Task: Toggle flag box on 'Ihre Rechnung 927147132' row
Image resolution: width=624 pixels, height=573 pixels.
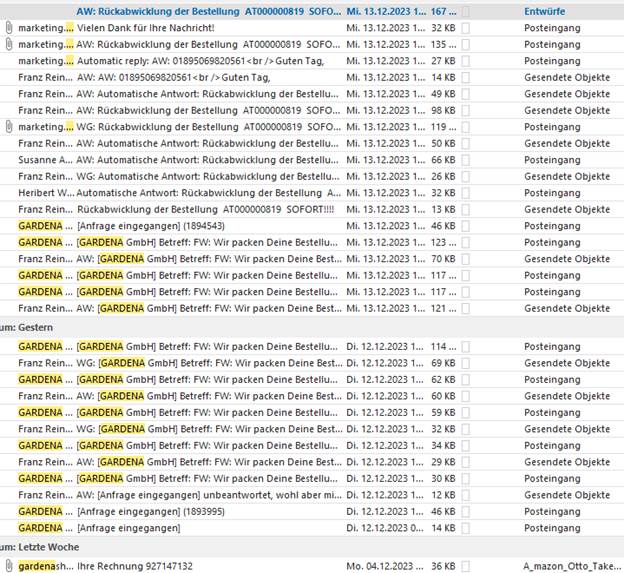Action: tap(466, 566)
